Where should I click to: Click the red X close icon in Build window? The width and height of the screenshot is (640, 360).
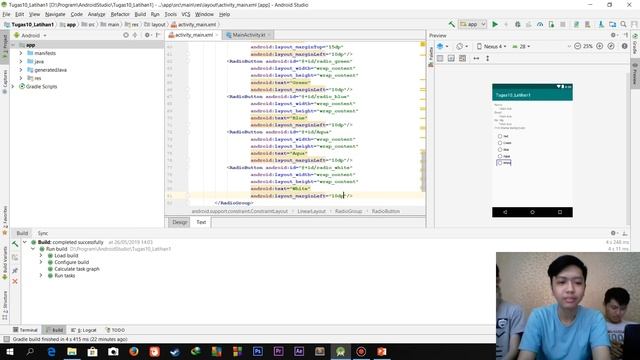pos(15,282)
